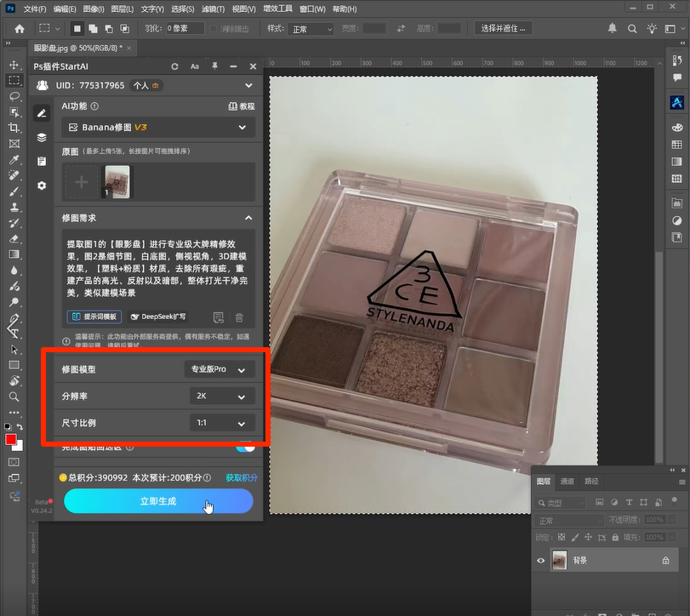This screenshot has width=690, height=616.
Task: Toggle visibility of 背景 layer
Action: pyautogui.click(x=541, y=560)
